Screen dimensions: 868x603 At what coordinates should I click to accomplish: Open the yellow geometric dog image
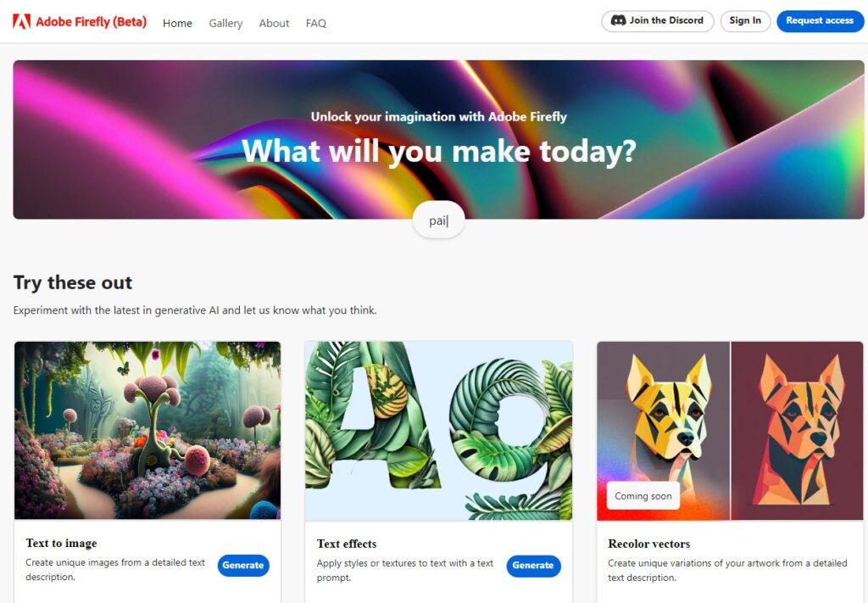(x=663, y=431)
